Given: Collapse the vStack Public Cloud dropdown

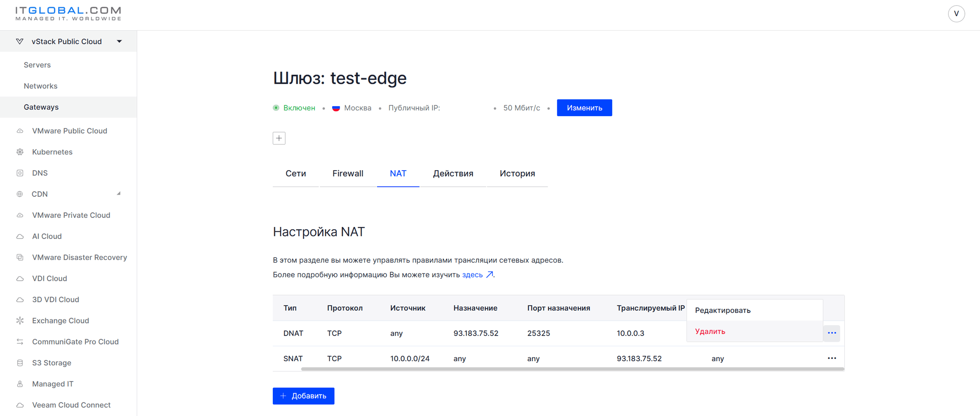Looking at the screenshot, I should pos(120,41).
